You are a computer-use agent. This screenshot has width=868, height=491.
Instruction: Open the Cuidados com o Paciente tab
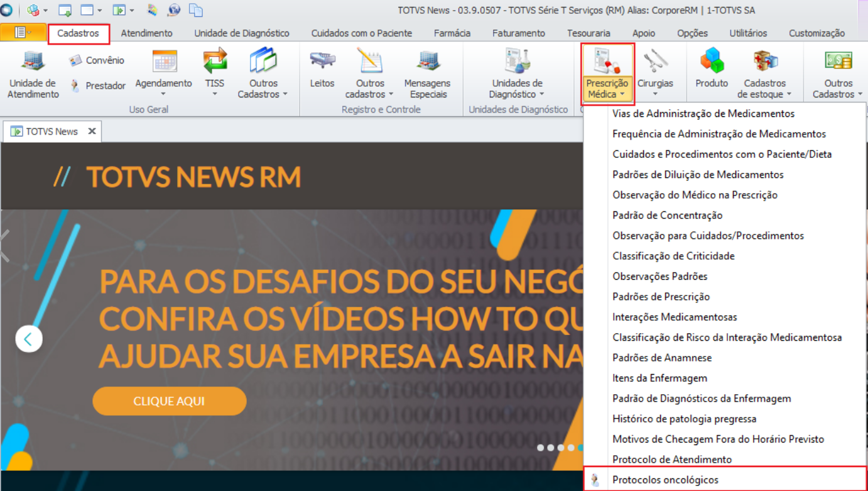[x=362, y=33]
